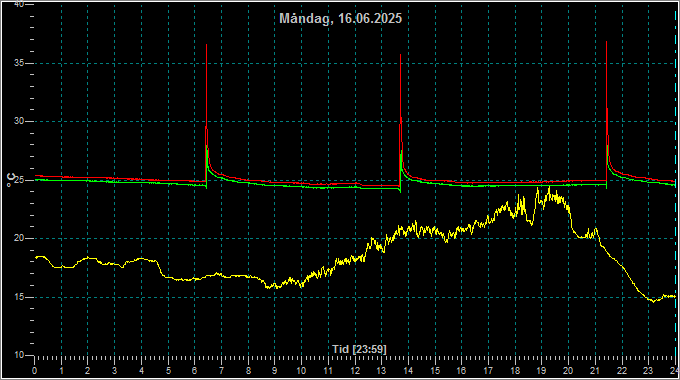Click the °C y-axis unit label

(x=11, y=180)
